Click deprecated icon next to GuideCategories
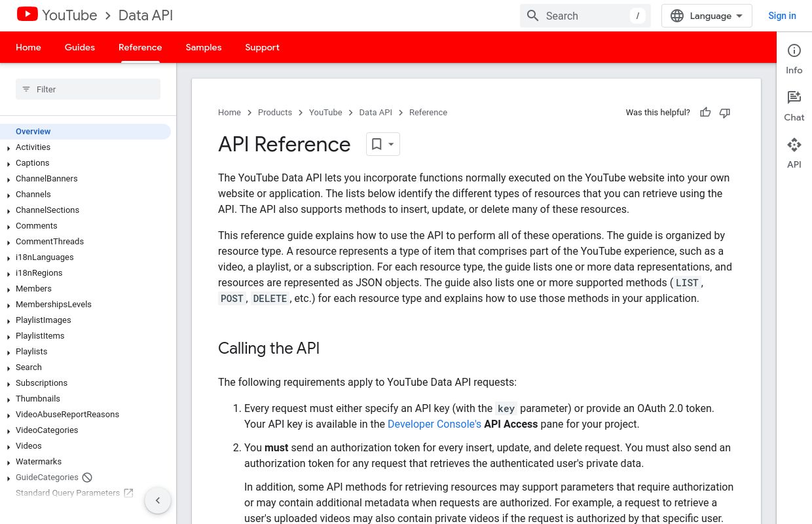 (x=87, y=477)
